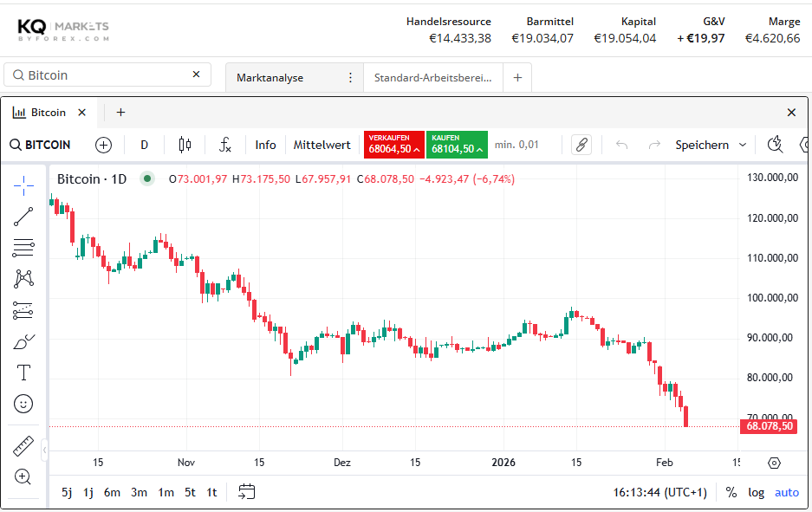Open the indicators fx menu
This screenshot has width=812, height=512.
point(224,145)
